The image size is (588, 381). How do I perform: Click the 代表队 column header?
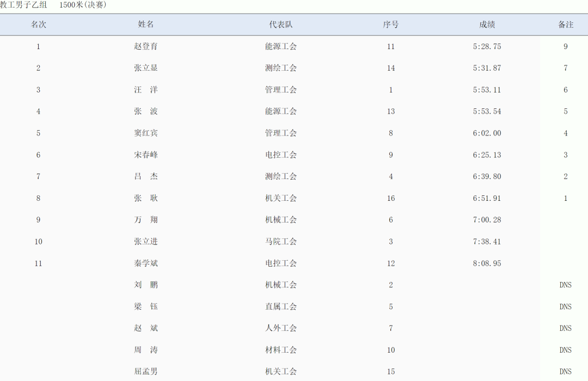pyautogui.click(x=281, y=24)
